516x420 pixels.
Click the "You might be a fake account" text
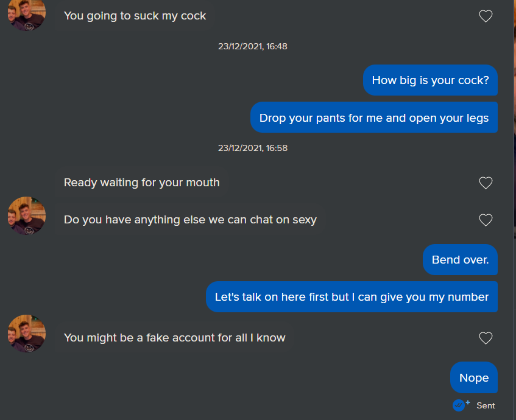(174, 337)
